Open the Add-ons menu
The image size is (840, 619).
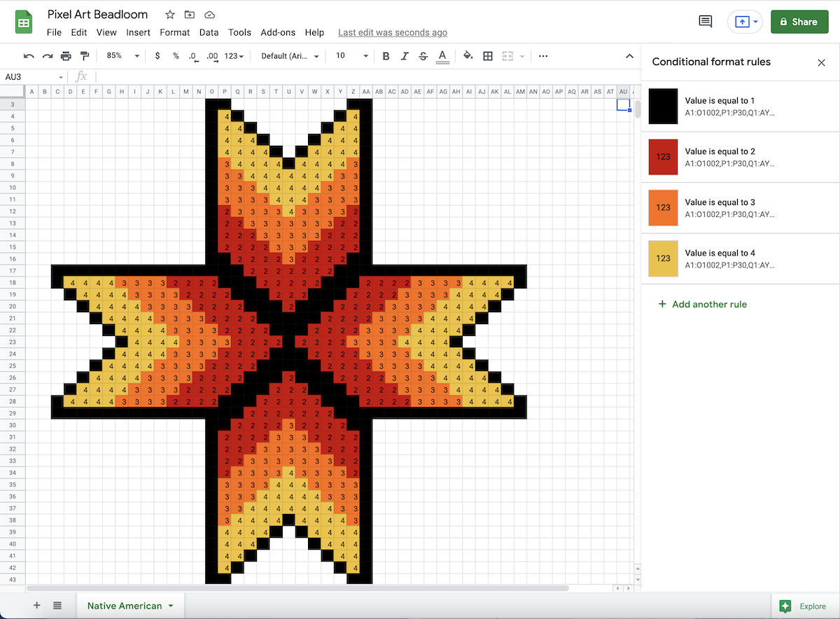click(x=277, y=32)
